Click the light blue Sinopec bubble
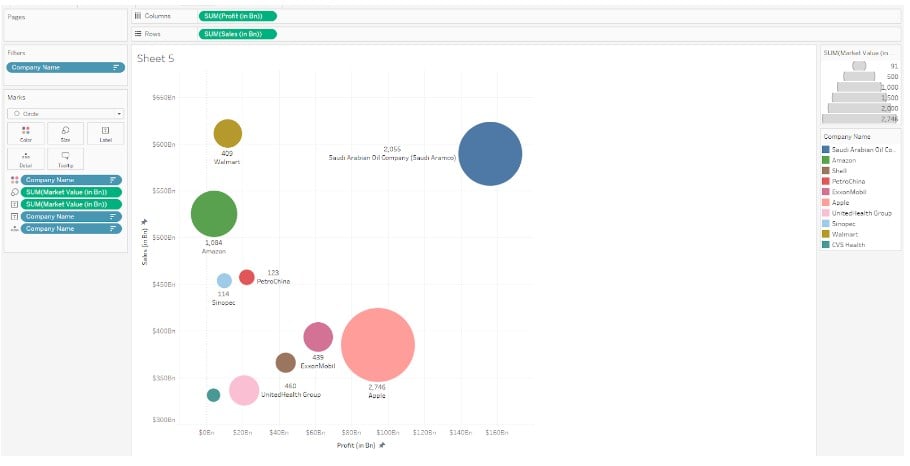 [x=224, y=281]
